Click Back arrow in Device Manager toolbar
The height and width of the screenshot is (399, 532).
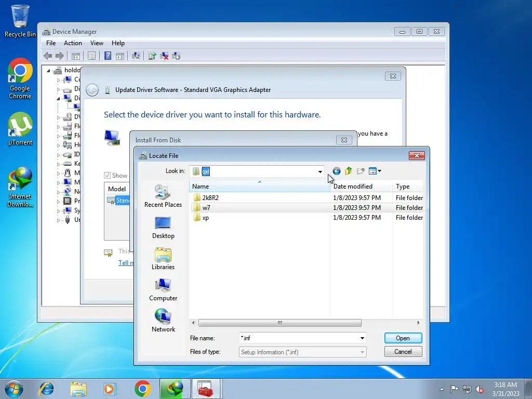coord(48,56)
